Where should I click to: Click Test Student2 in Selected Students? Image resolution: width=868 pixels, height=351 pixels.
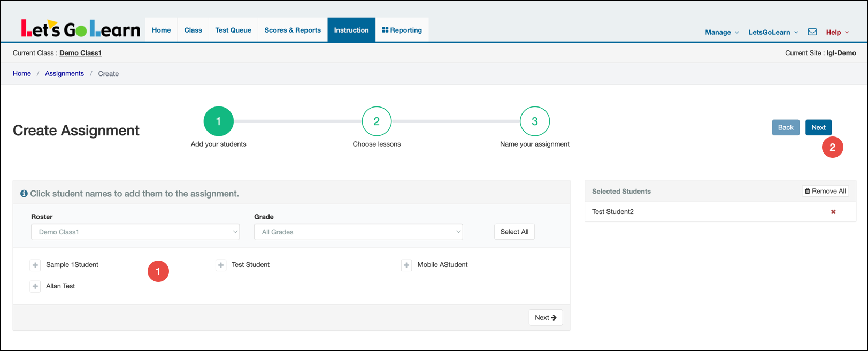(613, 212)
